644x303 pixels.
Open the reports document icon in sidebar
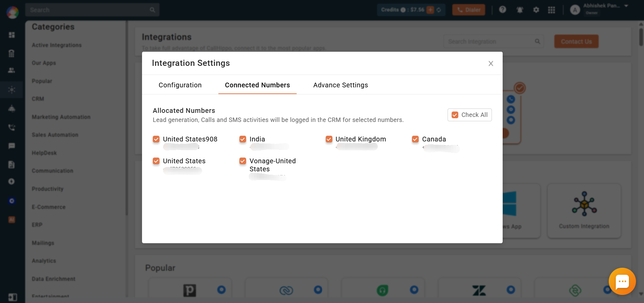pyautogui.click(x=12, y=164)
